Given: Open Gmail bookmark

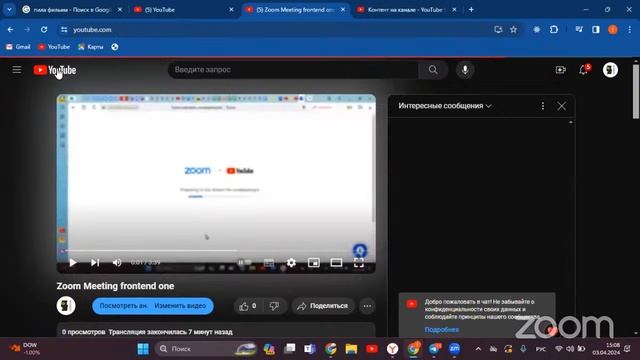Looking at the screenshot, I should click(18, 47).
